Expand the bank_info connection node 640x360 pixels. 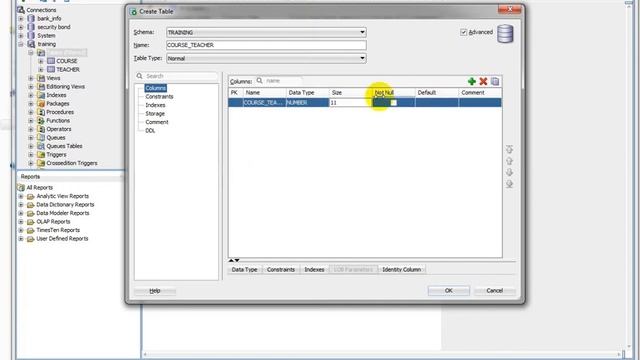pos(21,18)
